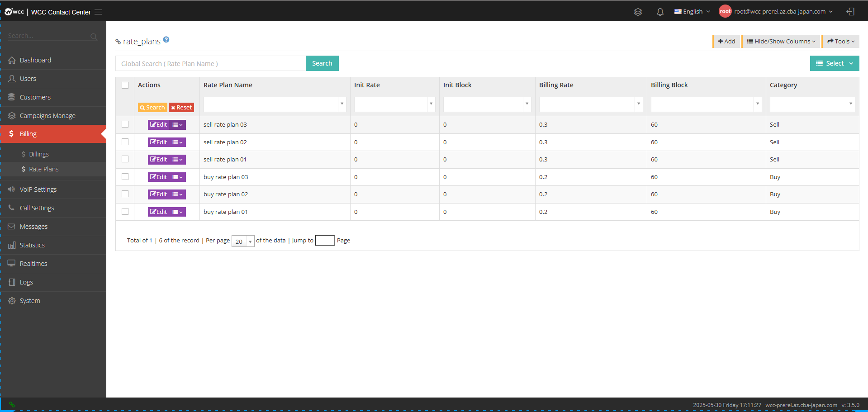This screenshot has height=412, width=868.
Task: Click the System gear icon
Action: tap(12, 301)
